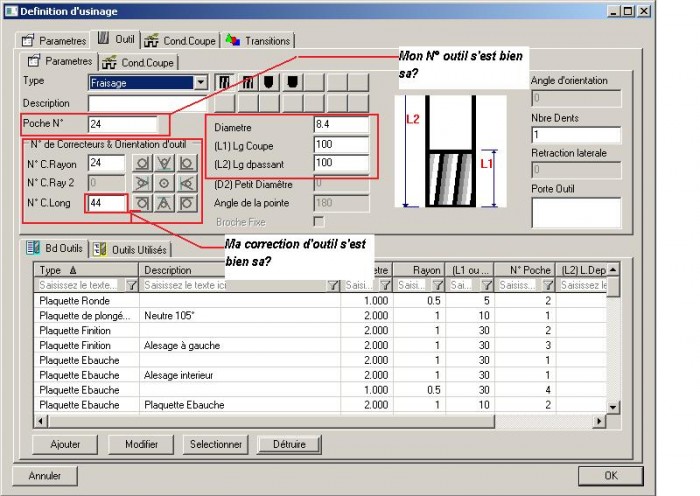Choose the V-shaped orientation icon beside N° C.Rayon

coord(164,163)
